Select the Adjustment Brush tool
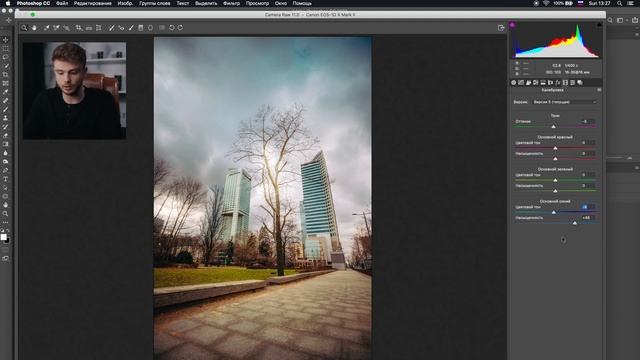The height and width of the screenshot is (360, 640). click(131, 28)
